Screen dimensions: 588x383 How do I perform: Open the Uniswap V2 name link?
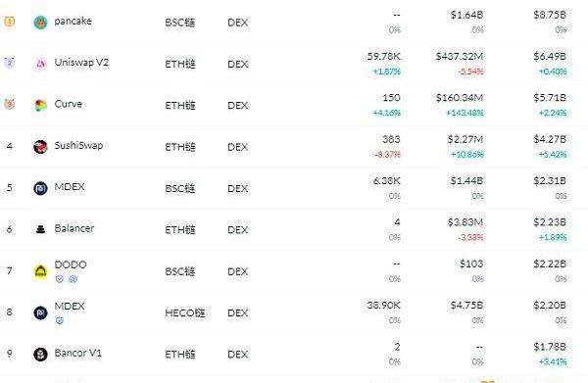click(81, 63)
